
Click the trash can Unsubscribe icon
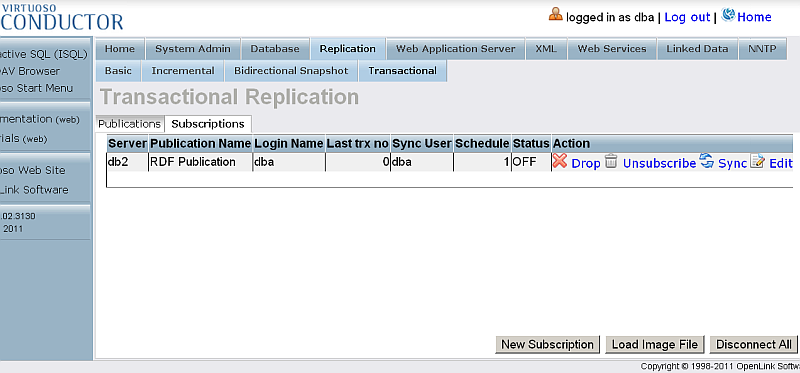[611, 162]
